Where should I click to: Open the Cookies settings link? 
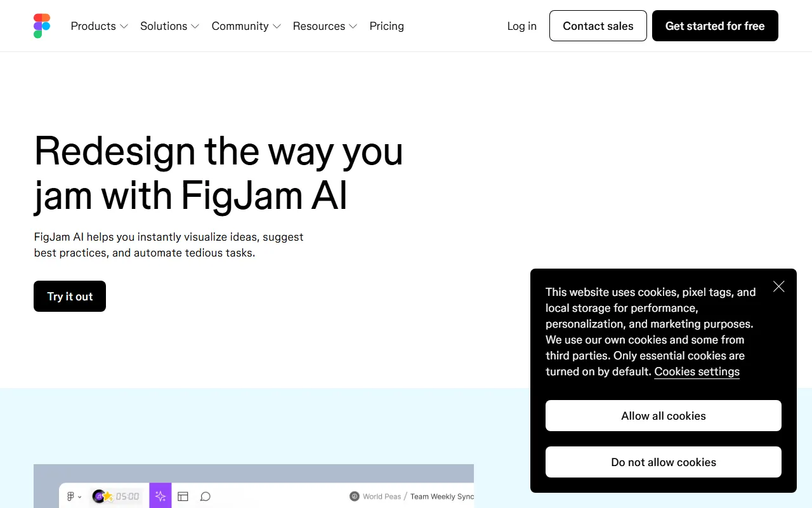[697, 371]
